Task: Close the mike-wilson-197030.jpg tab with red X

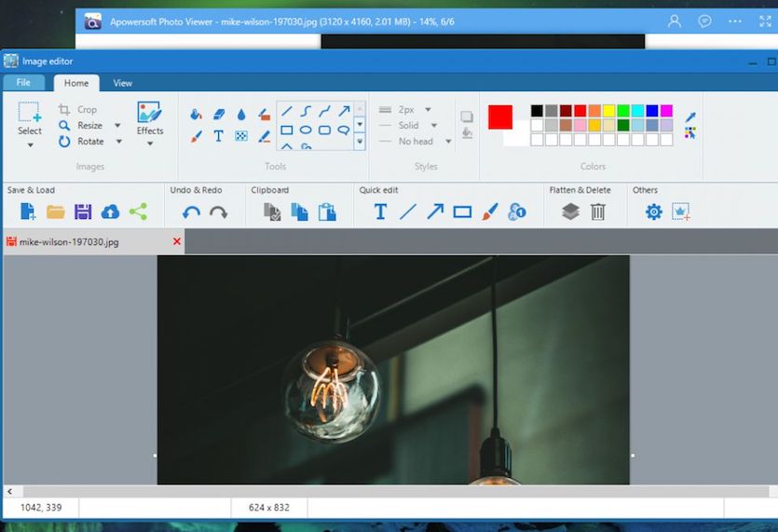Action: 177,241
